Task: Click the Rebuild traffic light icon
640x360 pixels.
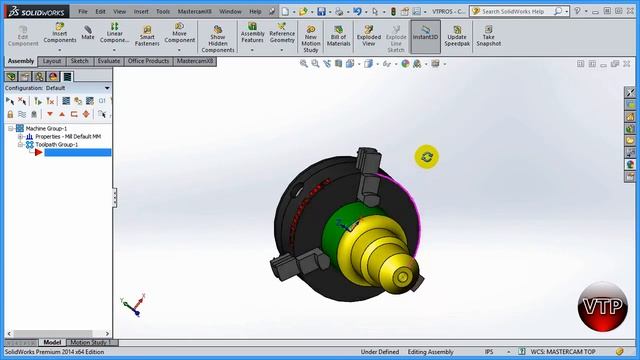Action: click(x=393, y=11)
